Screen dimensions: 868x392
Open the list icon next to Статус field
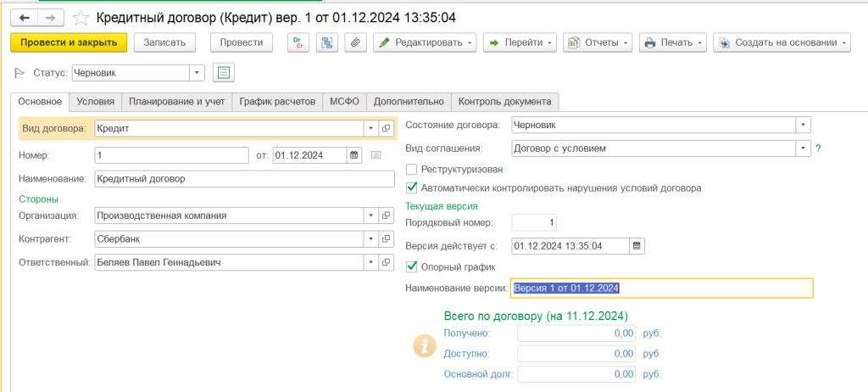point(224,73)
